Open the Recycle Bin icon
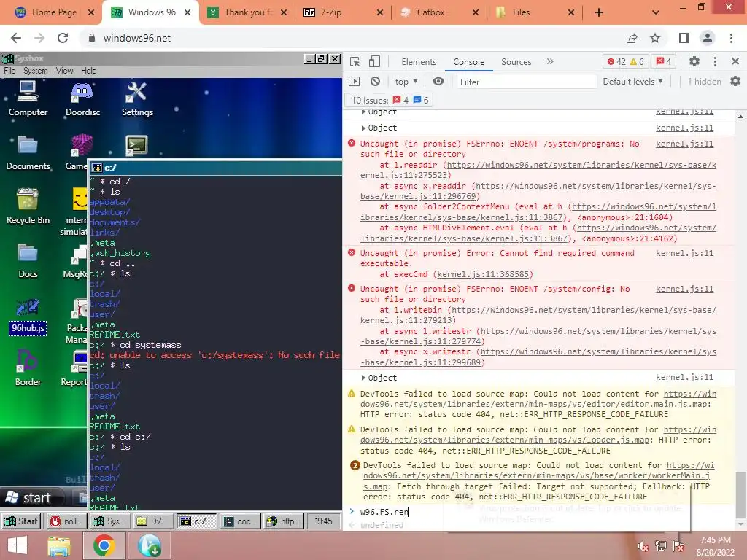 [28, 206]
